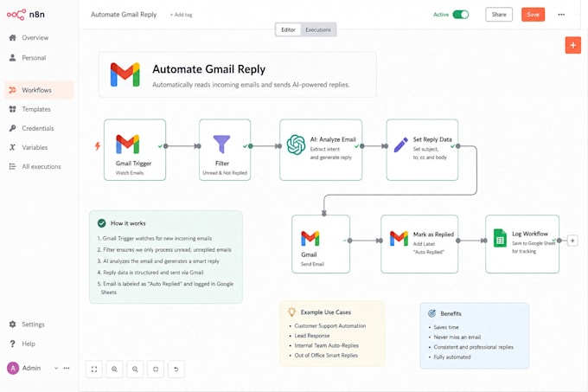
Task: Select the Mark as Replied Gmail icon
Action: (x=399, y=238)
